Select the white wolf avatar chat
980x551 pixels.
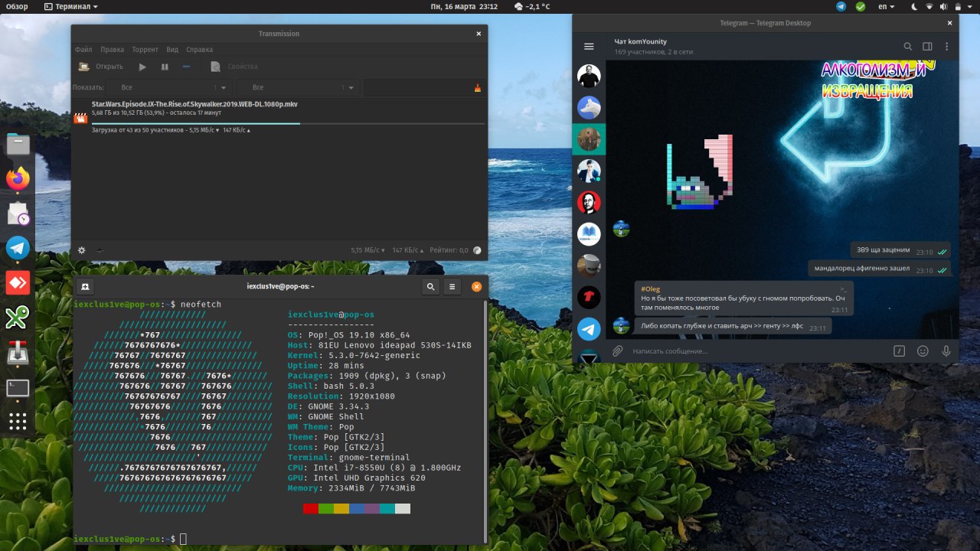pos(589,108)
